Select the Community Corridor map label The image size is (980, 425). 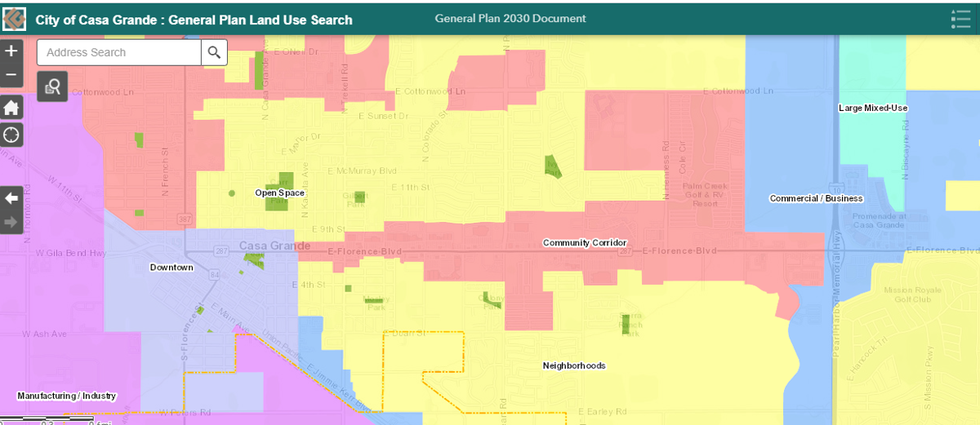coord(584,243)
